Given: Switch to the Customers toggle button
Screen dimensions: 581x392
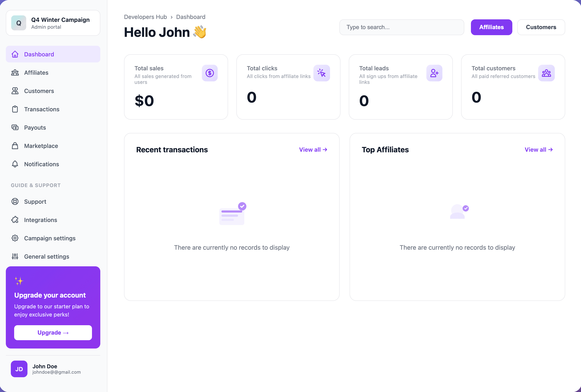Looking at the screenshot, I should (x=541, y=27).
